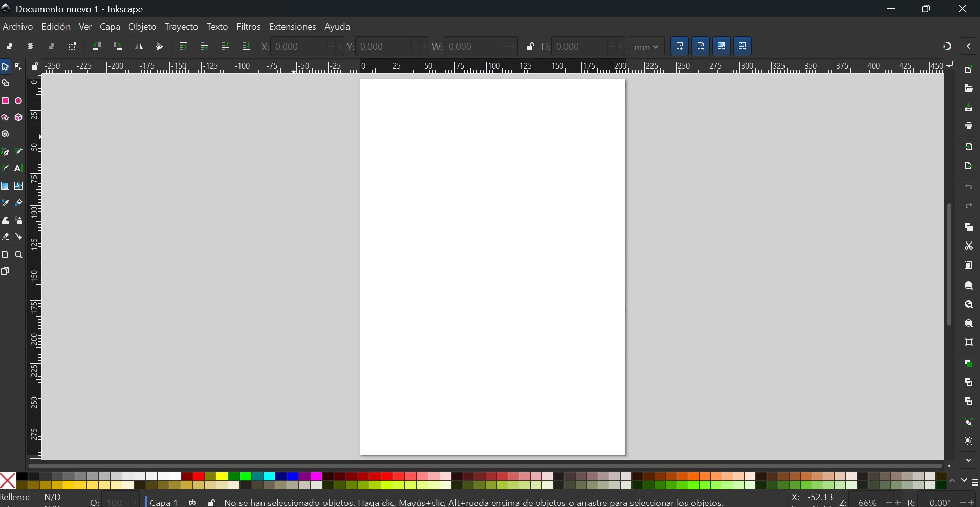This screenshot has width=980, height=507.
Task: Select the Spiral tool
Action: point(6,134)
